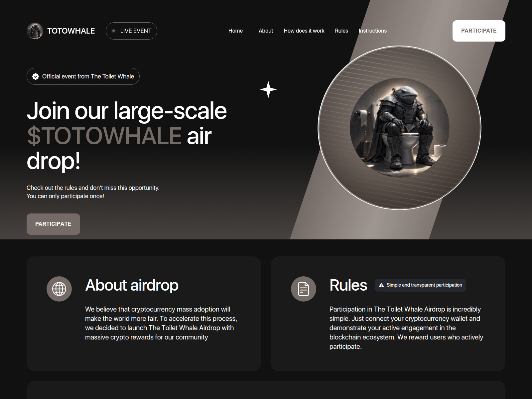Click the toilet whale circular hero image

pyautogui.click(x=400, y=128)
